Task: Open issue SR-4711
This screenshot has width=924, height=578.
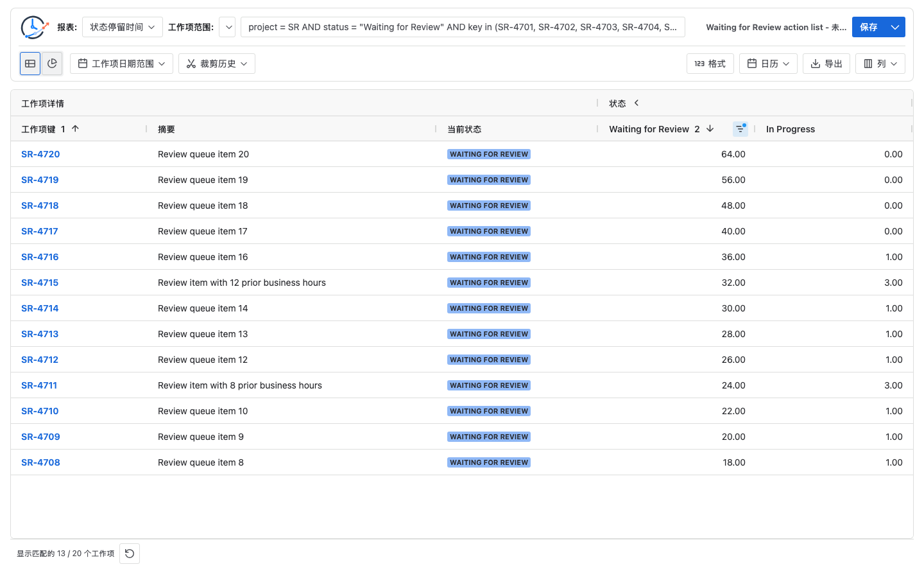Action: pyautogui.click(x=39, y=385)
